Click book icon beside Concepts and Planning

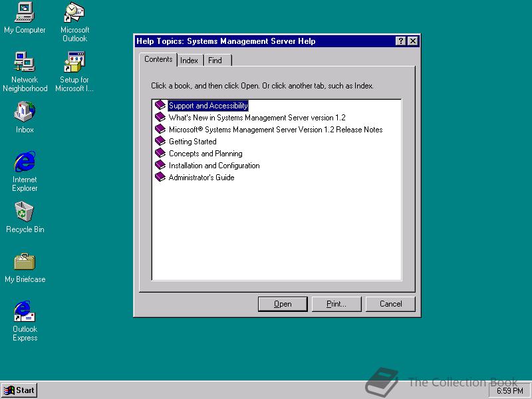[x=160, y=153]
